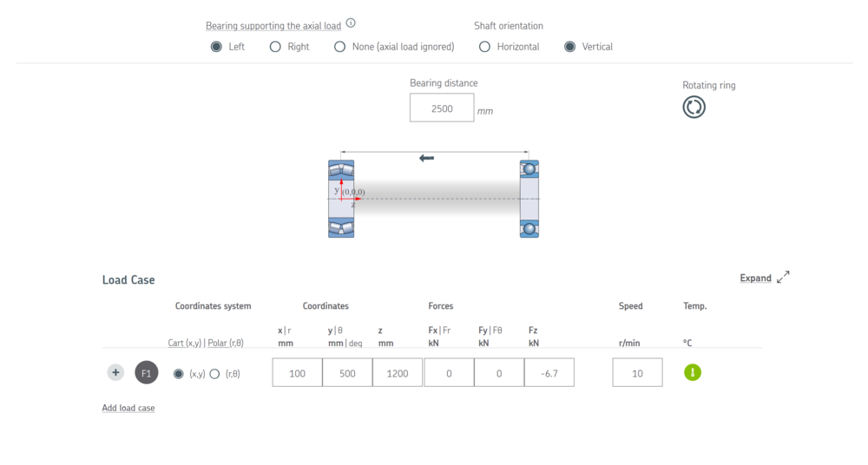Screen dimensions: 868x465
Task: Click the Polar (r,θ) header link
Action: coord(226,343)
